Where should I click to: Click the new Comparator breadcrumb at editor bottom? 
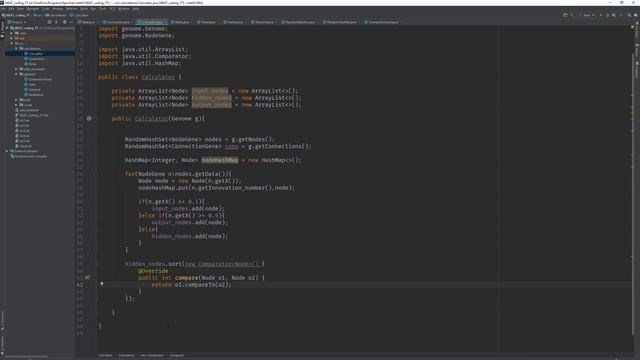[x=152, y=356]
